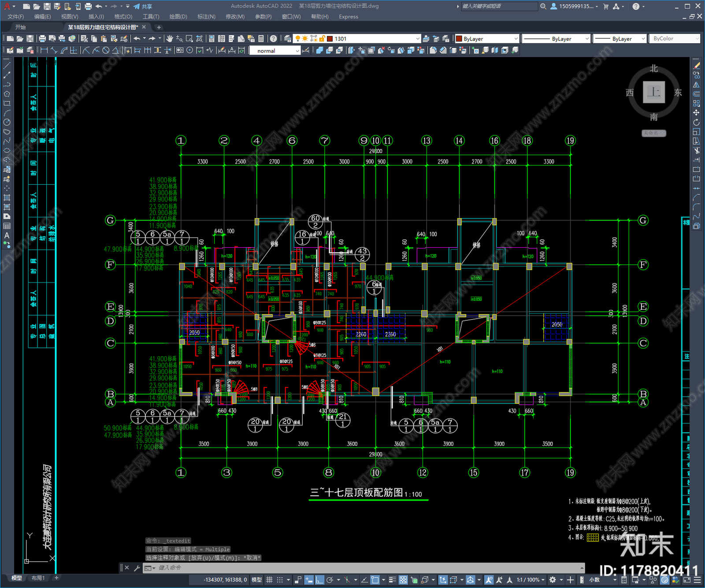Select the Line tool in left toolbar
The width and height of the screenshot is (705, 588).
[7, 65]
